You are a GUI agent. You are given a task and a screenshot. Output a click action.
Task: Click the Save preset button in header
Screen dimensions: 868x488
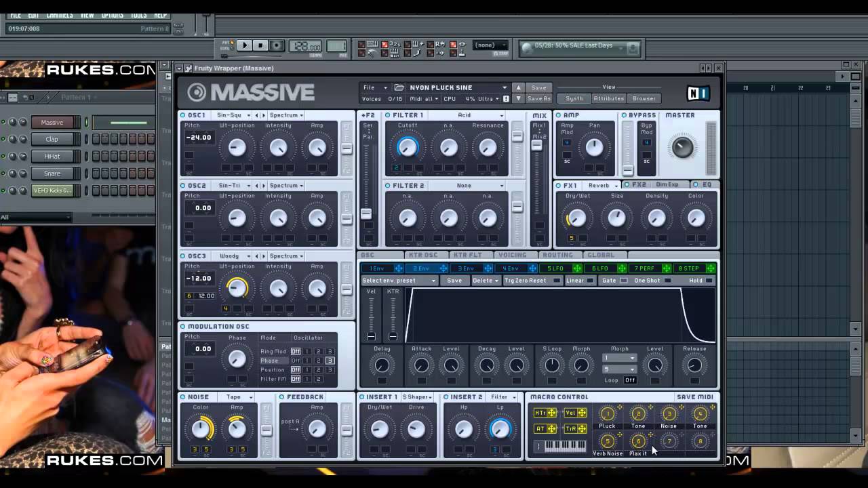click(x=539, y=87)
